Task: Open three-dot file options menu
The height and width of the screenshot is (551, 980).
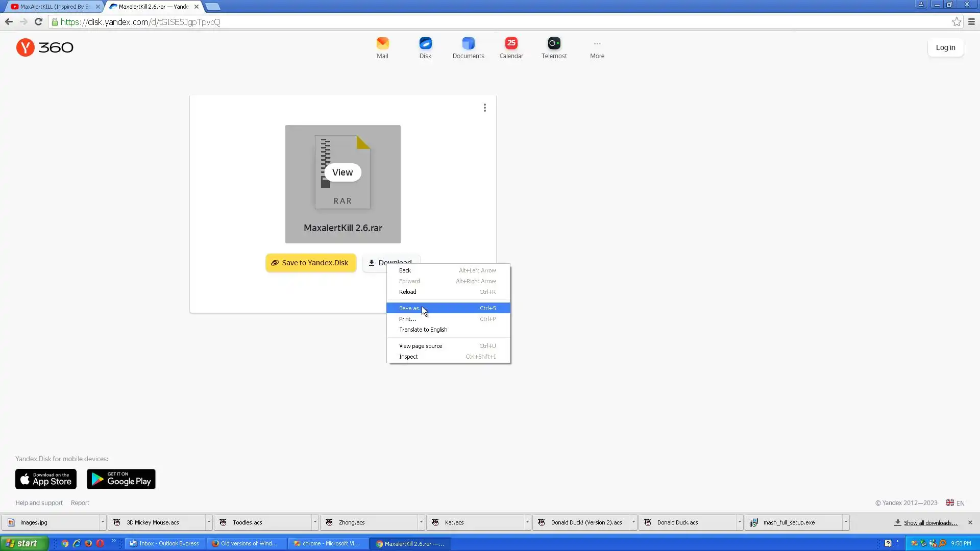Action: point(484,108)
